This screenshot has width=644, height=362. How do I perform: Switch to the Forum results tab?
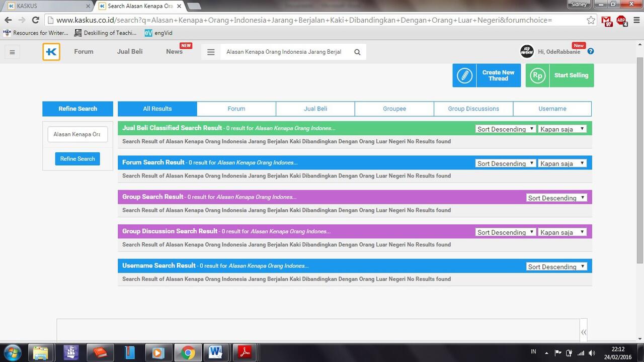(236, 109)
